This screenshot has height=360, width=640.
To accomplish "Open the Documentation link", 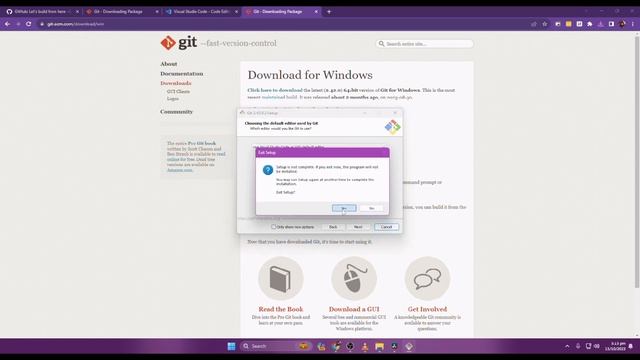I will click(x=182, y=74).
